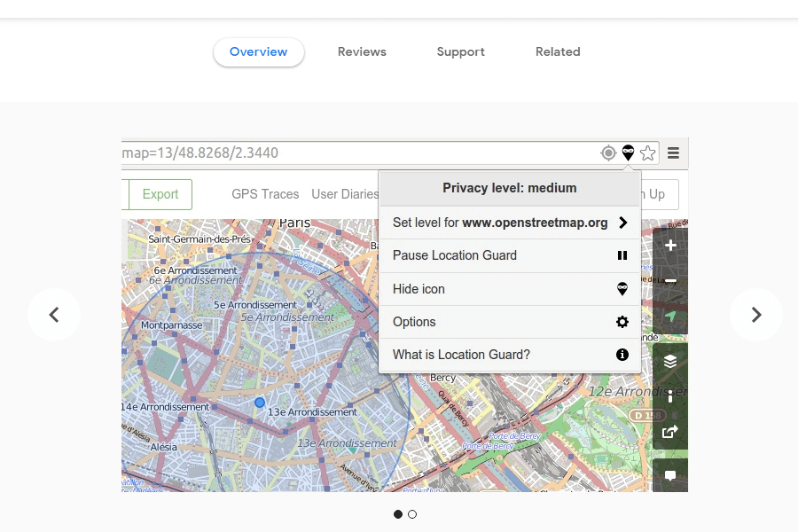
Task: Switch to the Reviews tab
Action: [362, 51]
